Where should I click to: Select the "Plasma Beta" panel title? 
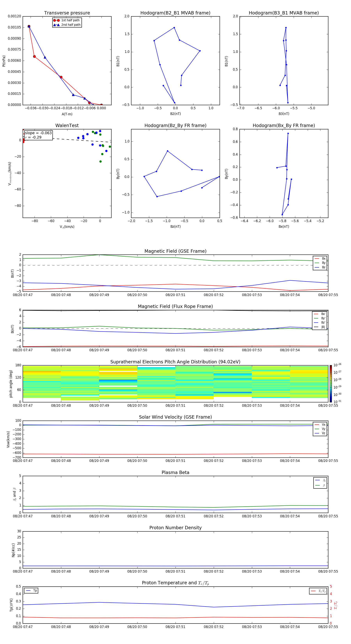175,473
